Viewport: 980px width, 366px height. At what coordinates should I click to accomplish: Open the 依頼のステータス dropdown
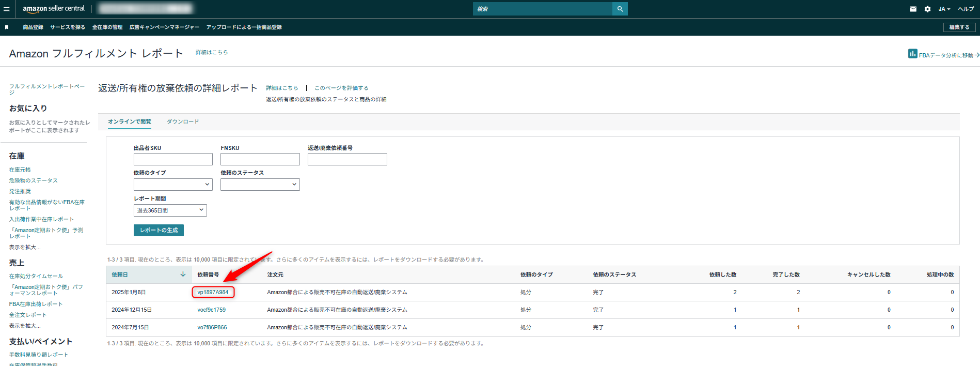pos(260,185)
